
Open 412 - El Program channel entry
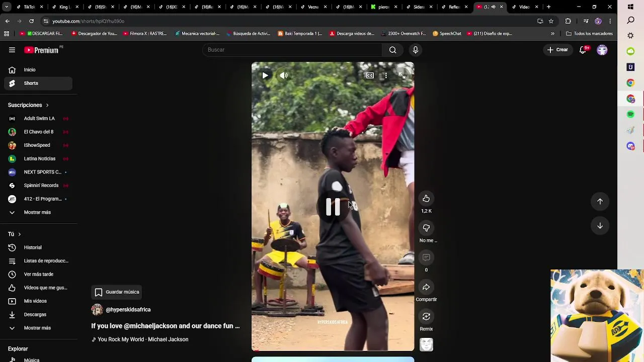click(38, 199)
